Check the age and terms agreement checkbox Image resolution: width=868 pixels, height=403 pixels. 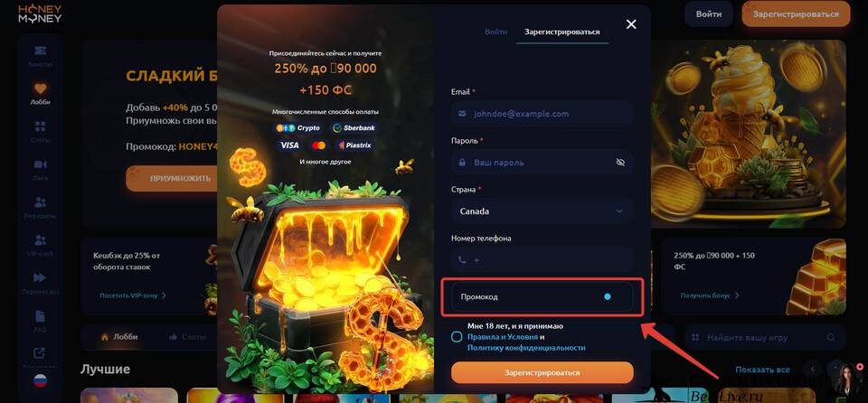[x=457, y=336]
